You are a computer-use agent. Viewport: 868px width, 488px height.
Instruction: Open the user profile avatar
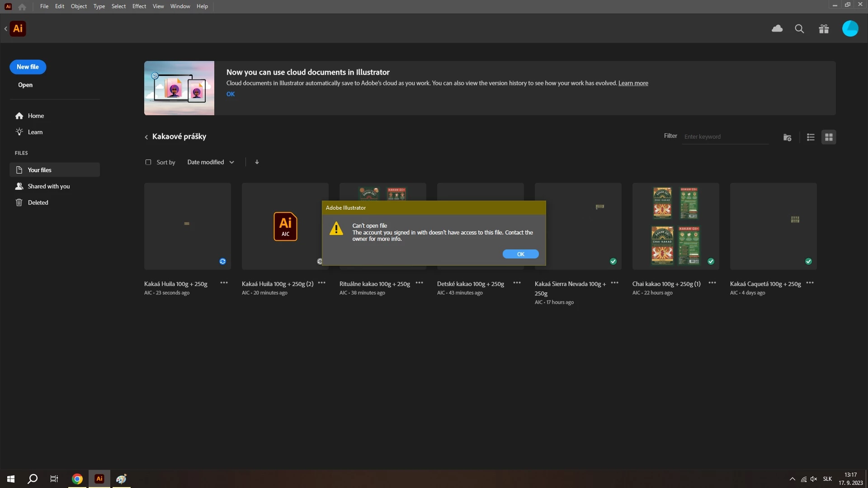tap(850, 28)
